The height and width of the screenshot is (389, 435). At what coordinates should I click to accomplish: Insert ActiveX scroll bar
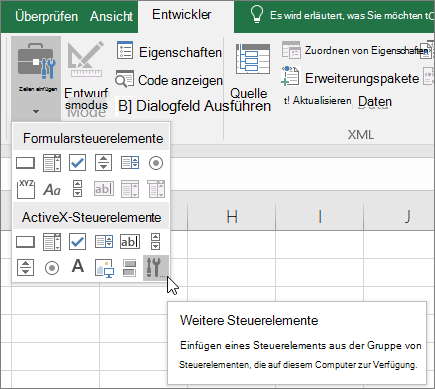[156, 241]
